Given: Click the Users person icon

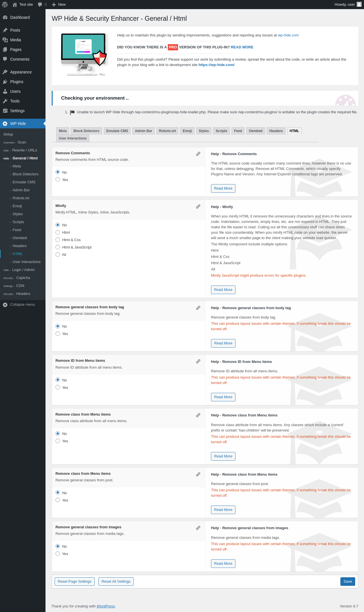Looking at the screenshot, I should (x=5, y=91).
